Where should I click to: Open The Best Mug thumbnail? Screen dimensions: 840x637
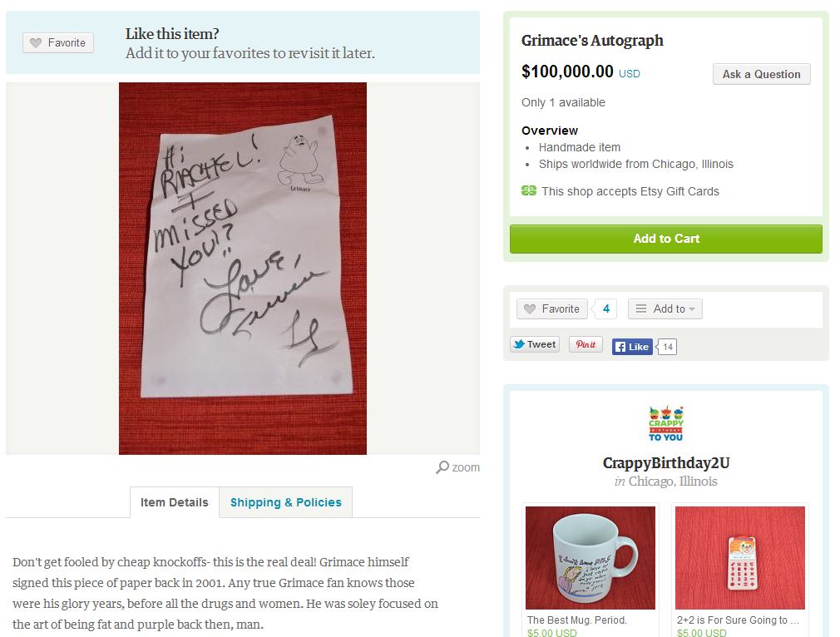pyautogui.click(x=590, y=558)
